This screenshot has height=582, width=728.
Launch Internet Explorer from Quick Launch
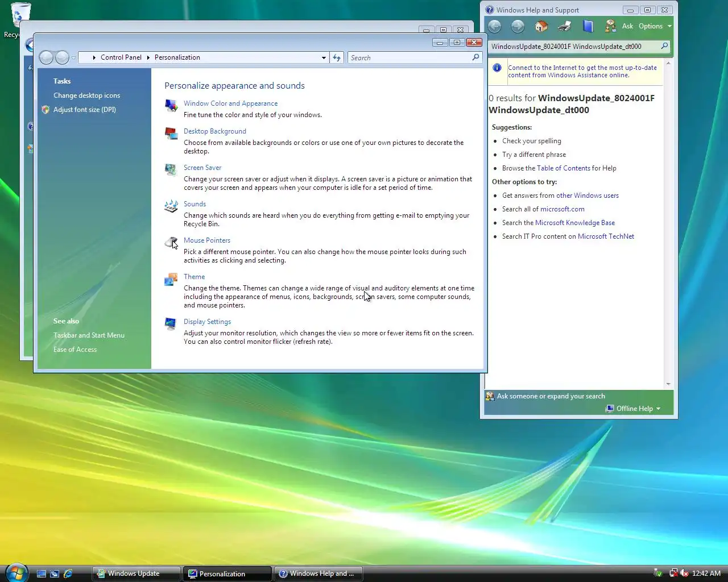68,573
